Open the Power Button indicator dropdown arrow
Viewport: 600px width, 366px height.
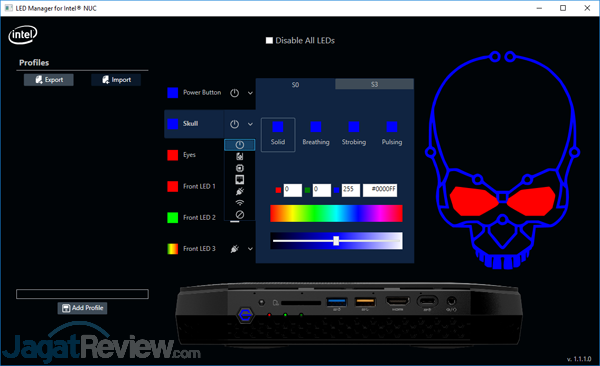tap(250, 93)
